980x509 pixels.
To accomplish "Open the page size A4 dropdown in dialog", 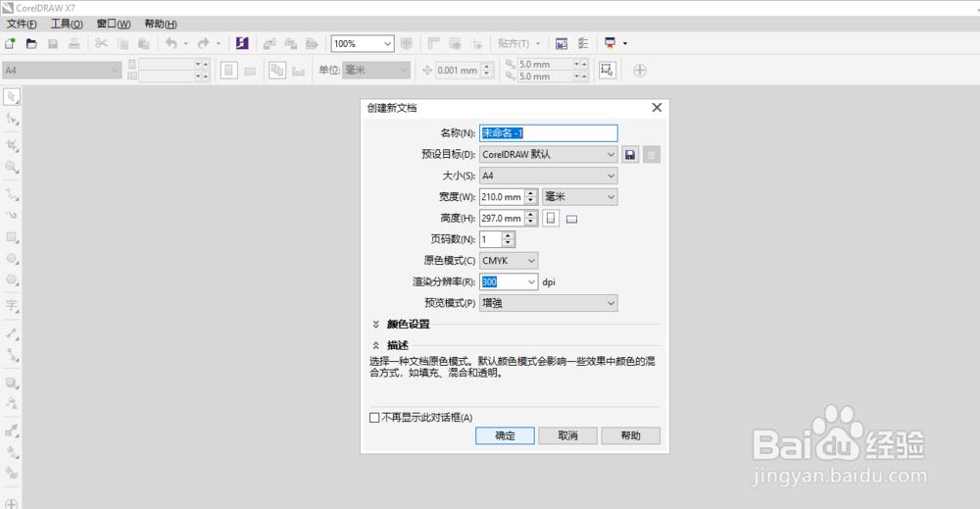I will click(548, 176).
